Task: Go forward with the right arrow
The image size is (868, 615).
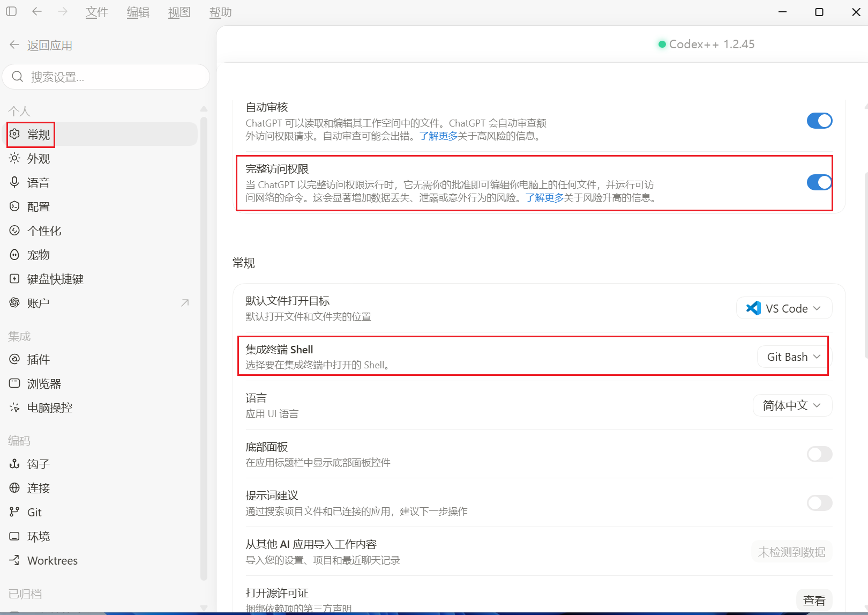Action: click(x=63, y=11)
